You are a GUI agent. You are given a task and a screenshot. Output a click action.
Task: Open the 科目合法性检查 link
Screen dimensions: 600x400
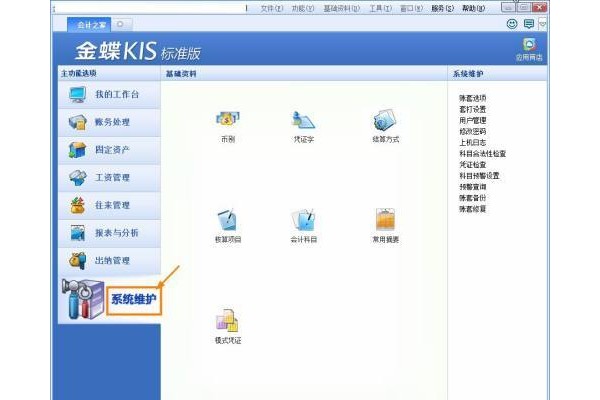(x=483, y=153)
